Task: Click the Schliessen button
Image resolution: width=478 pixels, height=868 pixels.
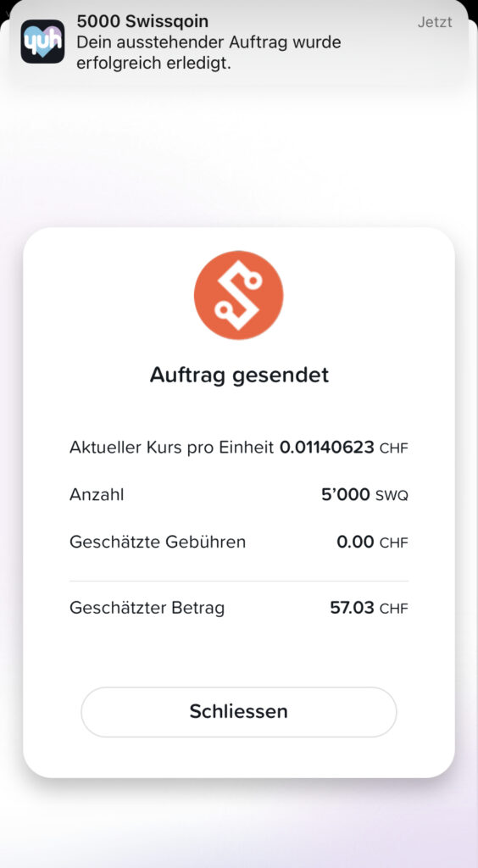Action: 238,711
